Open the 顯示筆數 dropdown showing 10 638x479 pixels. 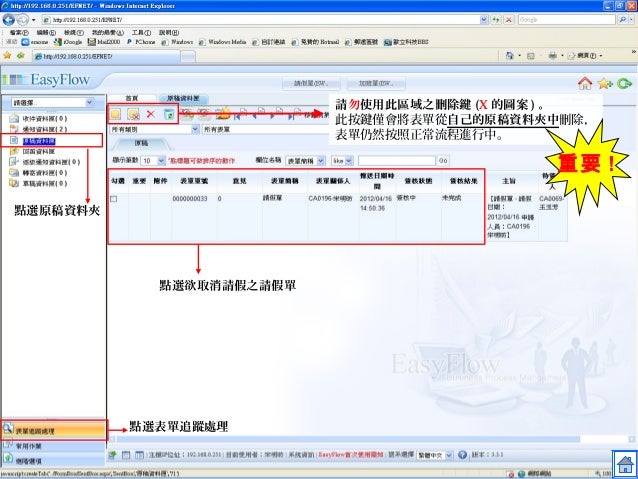click(153, 161)
